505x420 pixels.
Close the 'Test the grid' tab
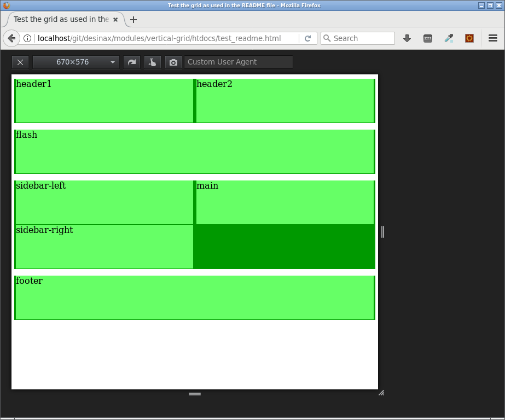[115, 20]
